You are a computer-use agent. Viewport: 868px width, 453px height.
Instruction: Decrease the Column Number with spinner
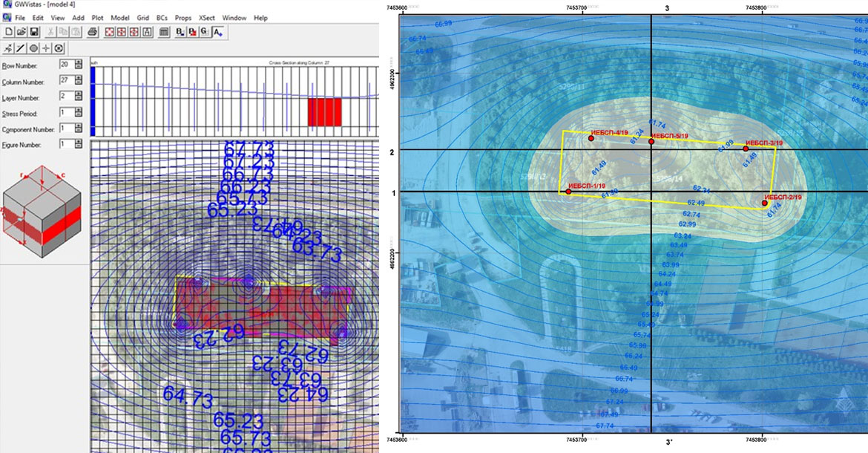click(x=79, y=83)
